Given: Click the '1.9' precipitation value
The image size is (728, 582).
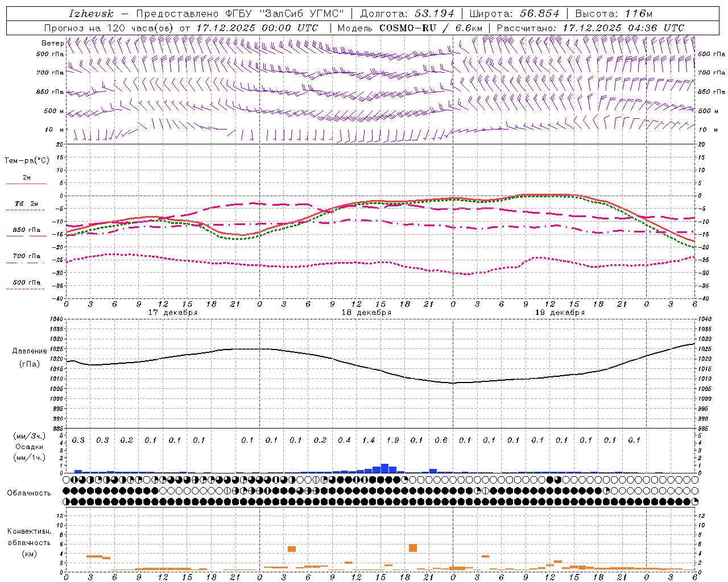Looking at the screenshot, I should pos(392,440).
